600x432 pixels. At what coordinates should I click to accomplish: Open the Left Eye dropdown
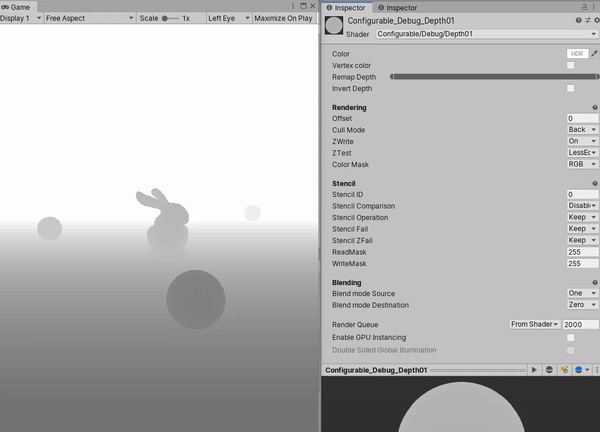pyautogui.click(x=229, y=18)
